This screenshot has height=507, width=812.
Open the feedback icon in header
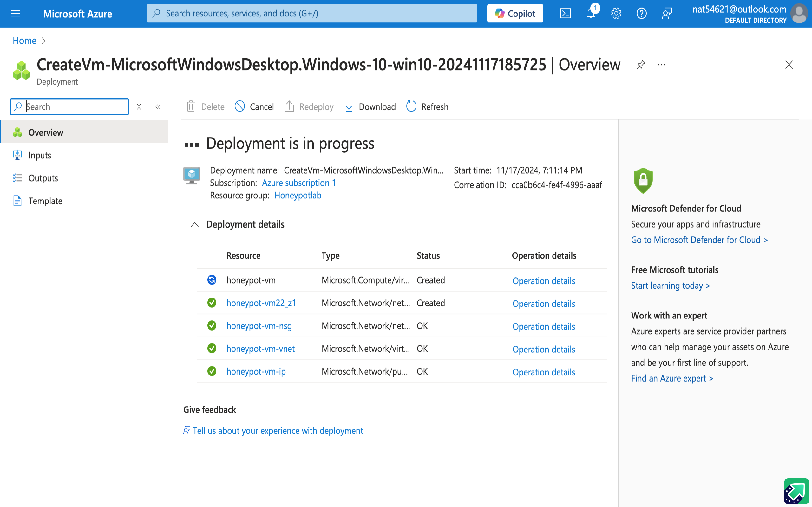click(667, 13)
